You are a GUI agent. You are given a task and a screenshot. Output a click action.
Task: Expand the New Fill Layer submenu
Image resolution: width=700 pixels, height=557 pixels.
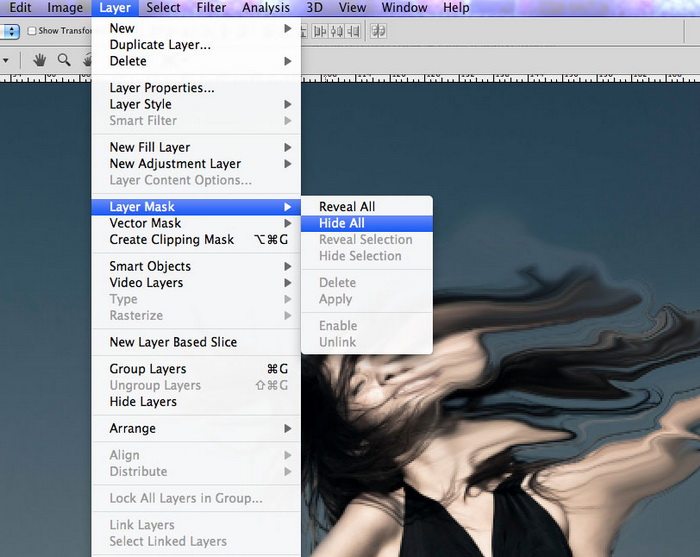coord(196,147)
